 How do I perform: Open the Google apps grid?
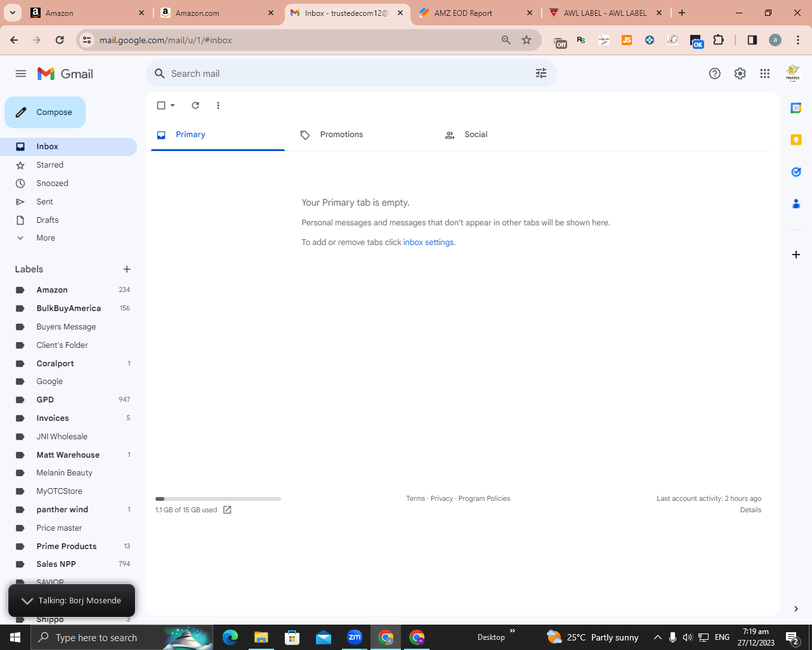[765, 74]
